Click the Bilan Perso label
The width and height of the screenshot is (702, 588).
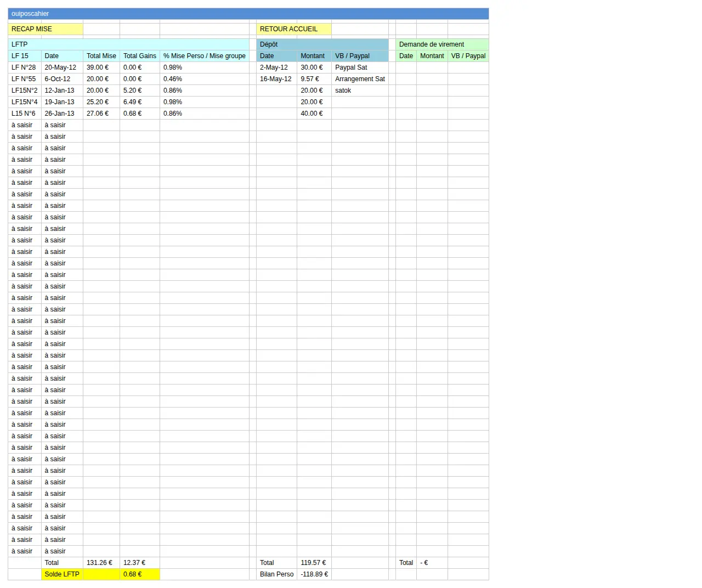276,574
